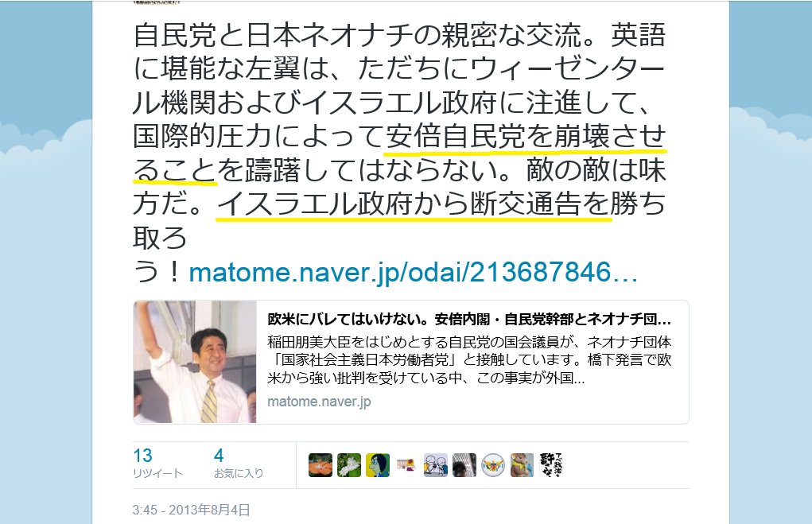Open the round flag badge avatar
Image resolution: width=812 pixels, height=524 pixels.
pos(493,465)
